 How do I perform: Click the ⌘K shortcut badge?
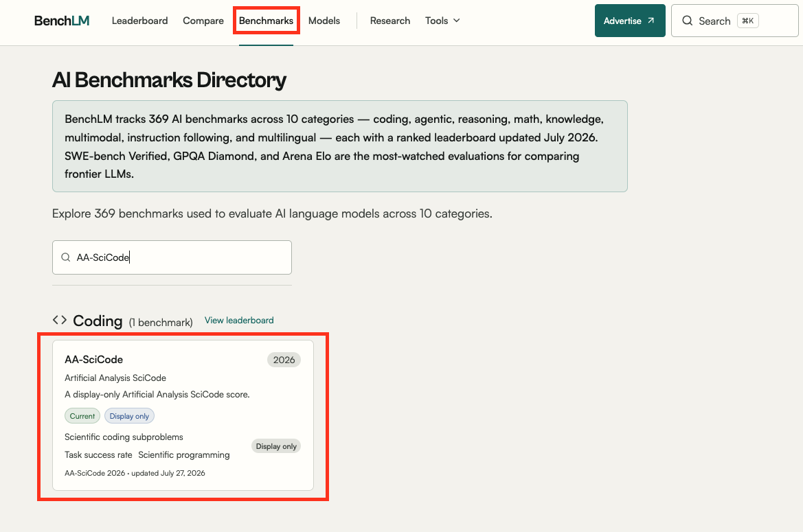coord(747,21)
